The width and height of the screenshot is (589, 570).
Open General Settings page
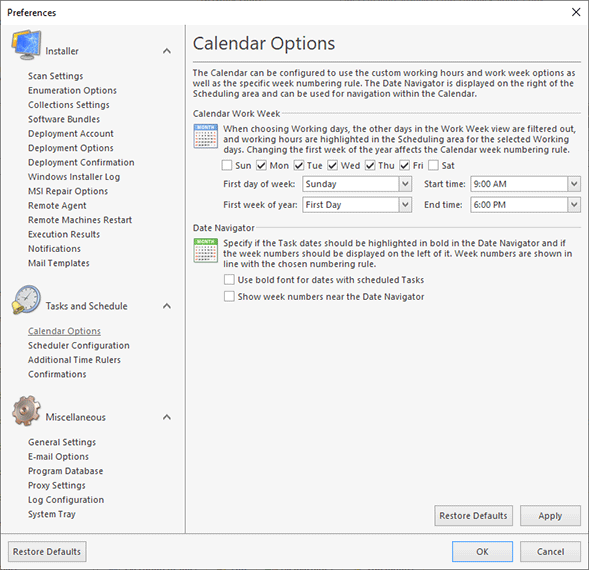[x=62, y=442]
